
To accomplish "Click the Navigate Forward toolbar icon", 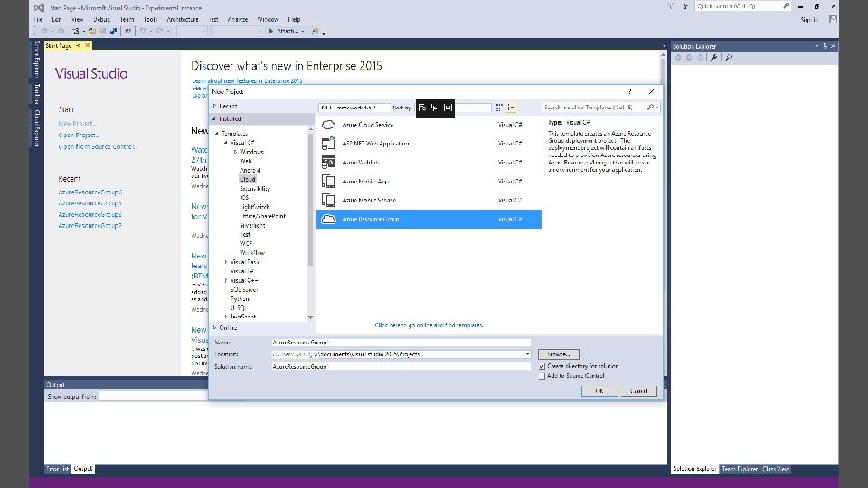I will pyautogui.click(x=61, y=31).
